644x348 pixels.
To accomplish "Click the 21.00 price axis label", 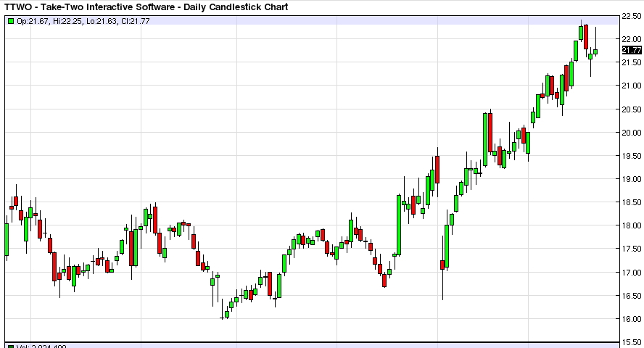I will click(x=632, y=86).
